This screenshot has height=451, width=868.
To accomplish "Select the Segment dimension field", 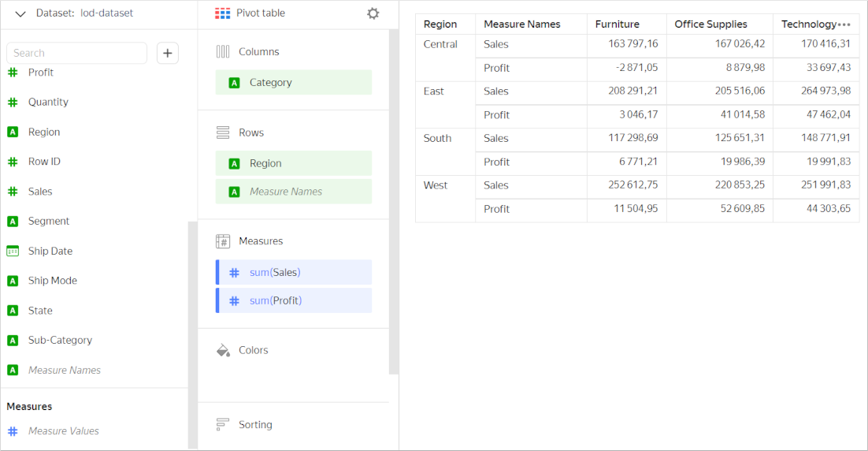I will 49,222.
